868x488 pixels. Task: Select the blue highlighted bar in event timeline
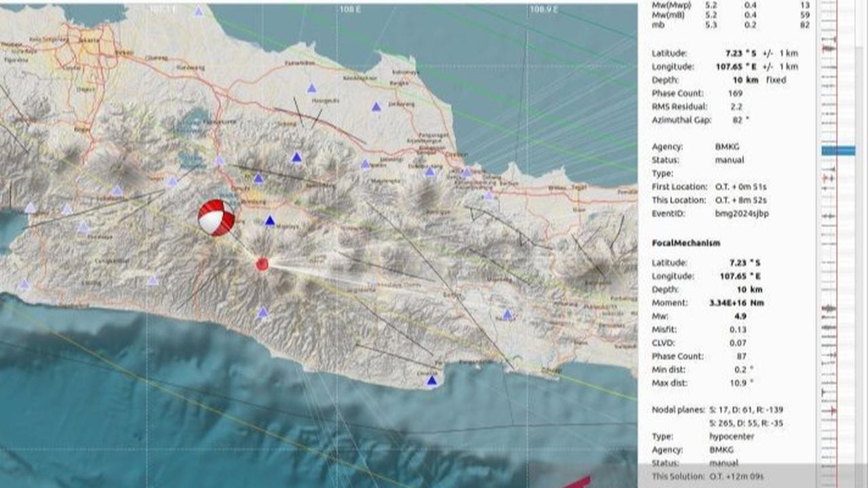point(838,150)
